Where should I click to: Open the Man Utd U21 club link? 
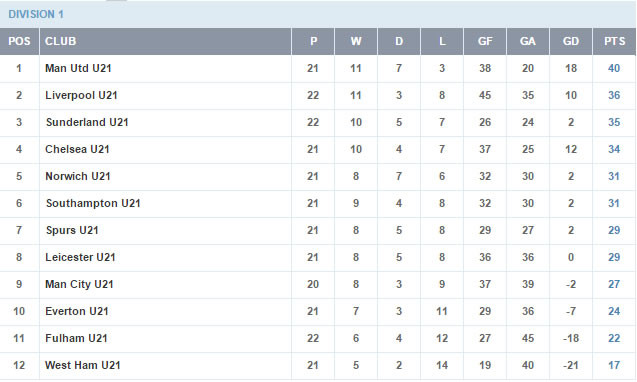tap(78, 68)
